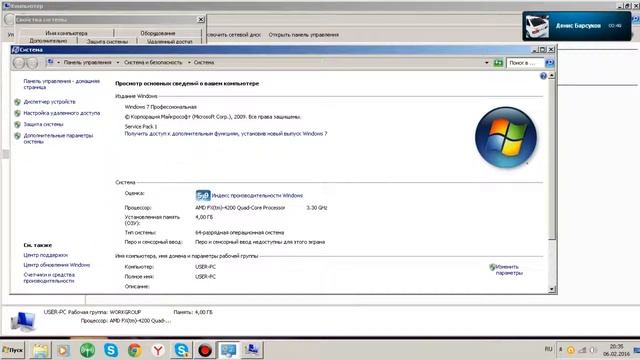Image resolution: width=640 pixels, height=360 pixels.
Task: Click the computer icon in the details pane
Action: [x=23, y=321]
